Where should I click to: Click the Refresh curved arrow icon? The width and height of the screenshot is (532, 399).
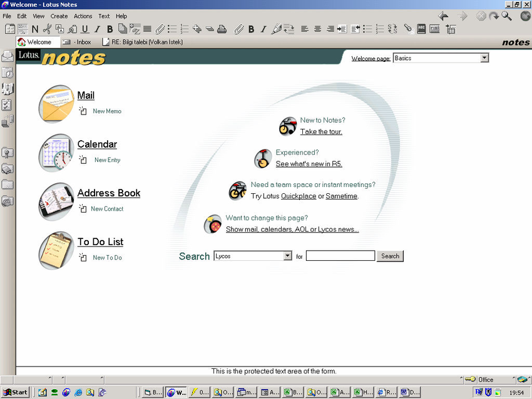(x=494, y=16)
